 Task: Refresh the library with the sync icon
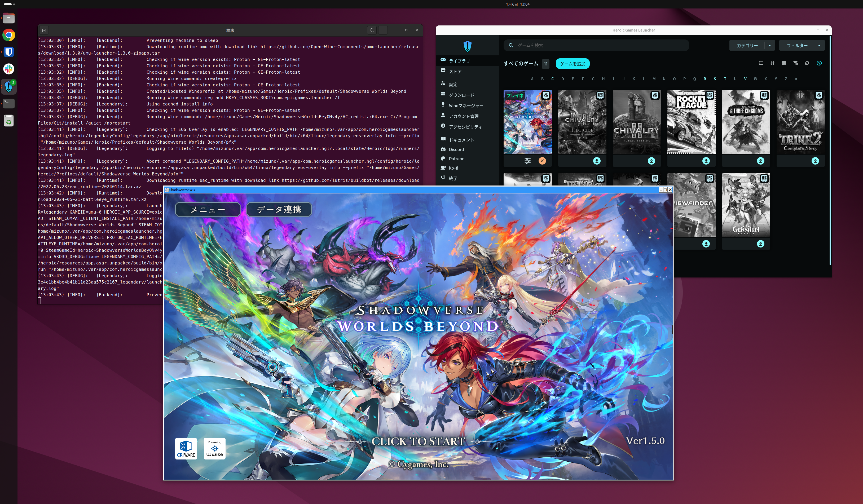[x=808, y=63]
